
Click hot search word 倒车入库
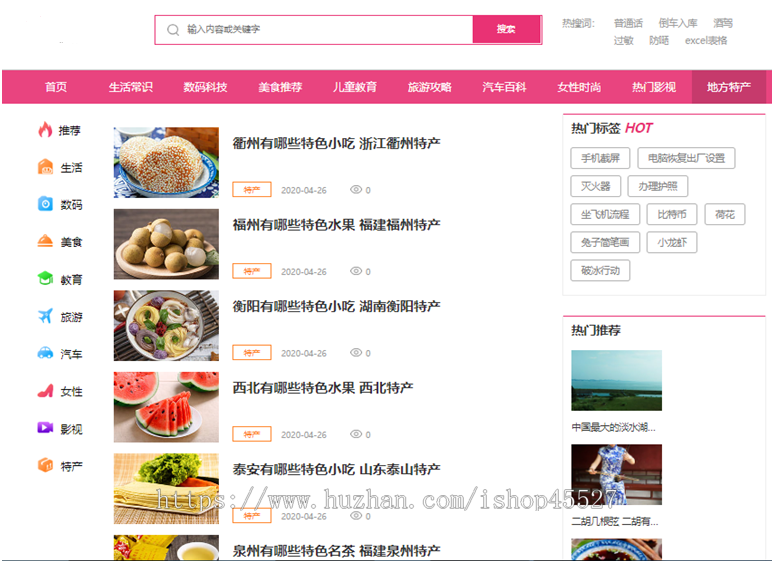pos(678,23)
